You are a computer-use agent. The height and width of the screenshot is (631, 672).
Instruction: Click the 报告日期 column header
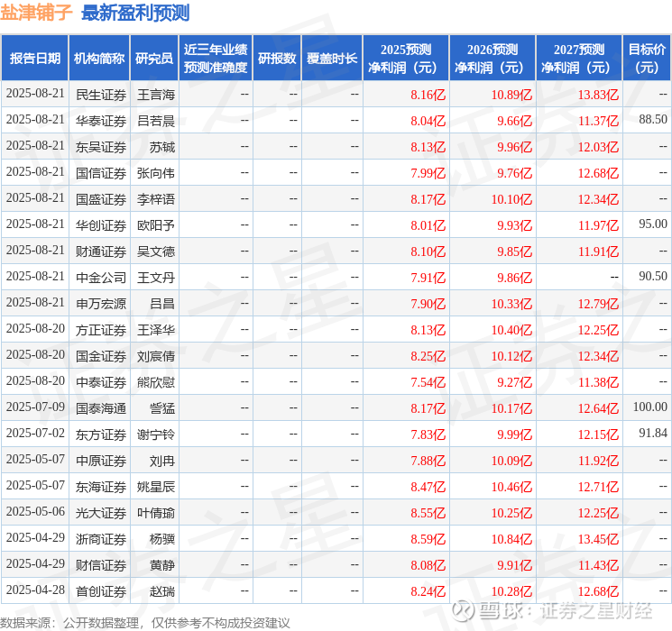(34, 59)
